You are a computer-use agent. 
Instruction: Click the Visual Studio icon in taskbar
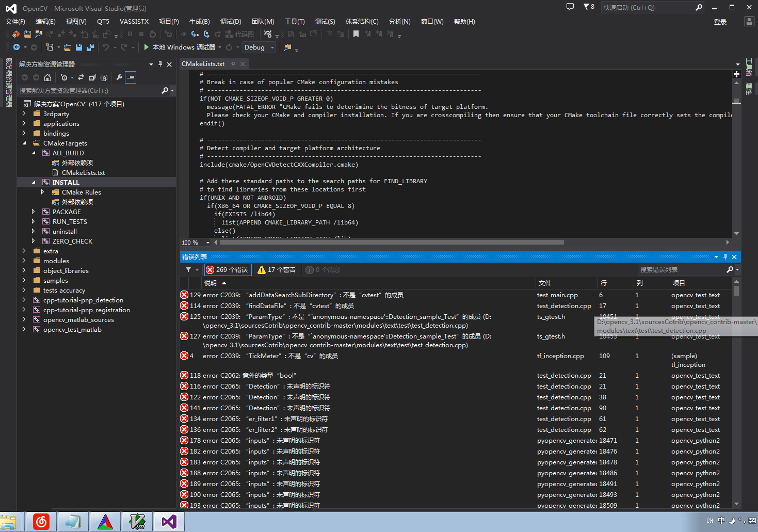tap(169, 522)
